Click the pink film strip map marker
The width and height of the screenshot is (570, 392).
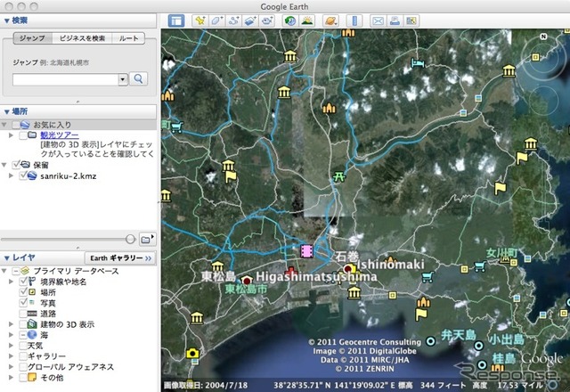[x=306, y=251]
